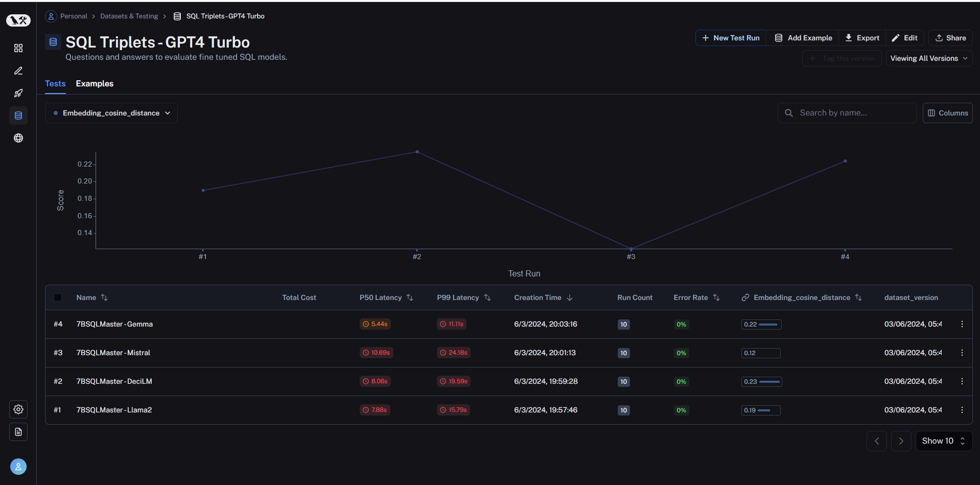
Task: Click the 5.44s P50 latency badge
Action: click(375, 324)
